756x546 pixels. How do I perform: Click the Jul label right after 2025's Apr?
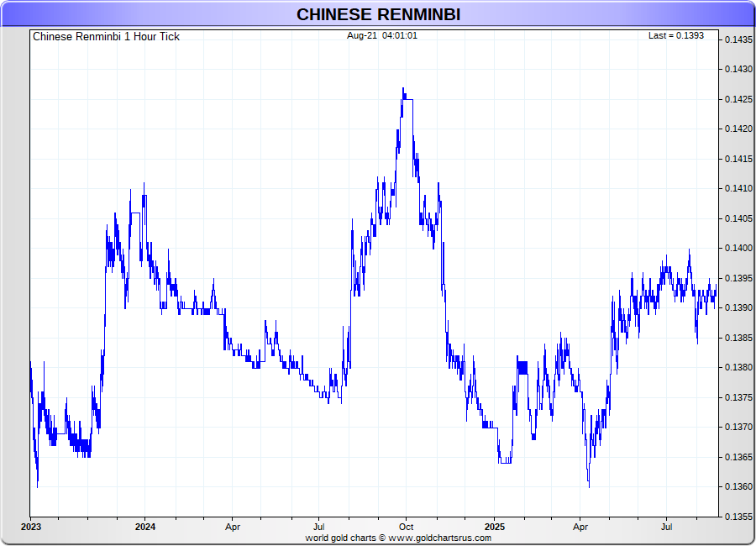coord(667,528)
